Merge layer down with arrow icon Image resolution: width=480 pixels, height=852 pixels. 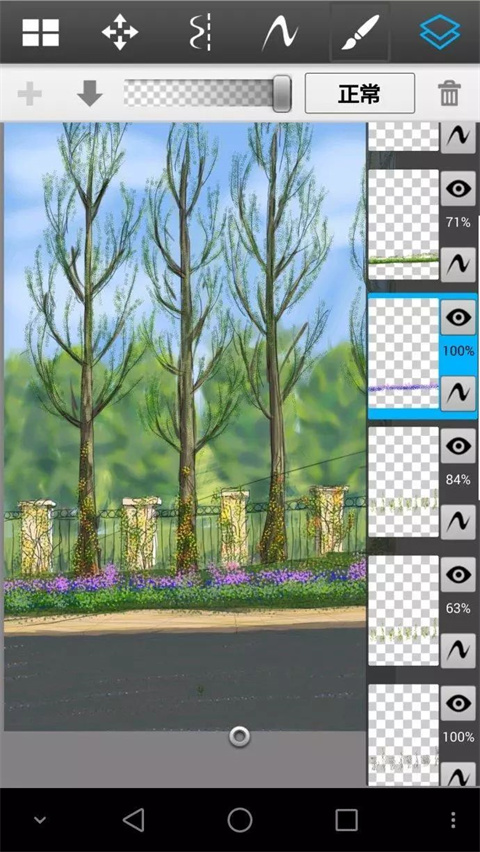point(90,94)
